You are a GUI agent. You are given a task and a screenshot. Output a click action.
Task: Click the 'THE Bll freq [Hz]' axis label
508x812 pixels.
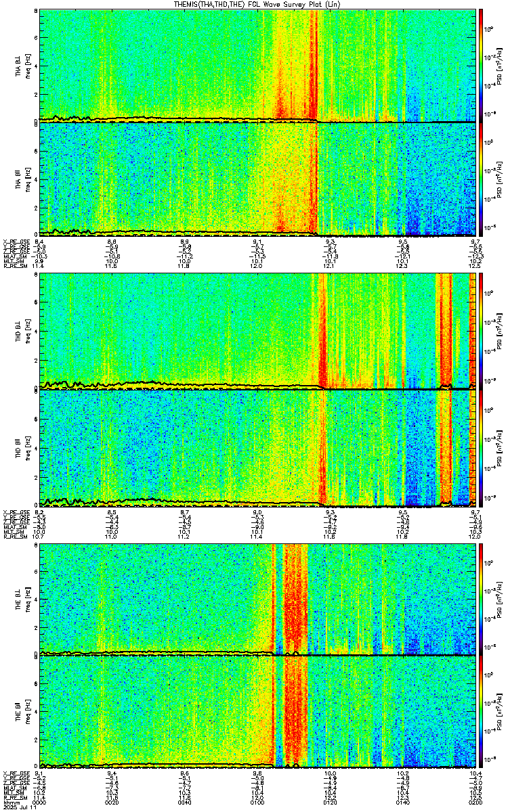[22, 712]
